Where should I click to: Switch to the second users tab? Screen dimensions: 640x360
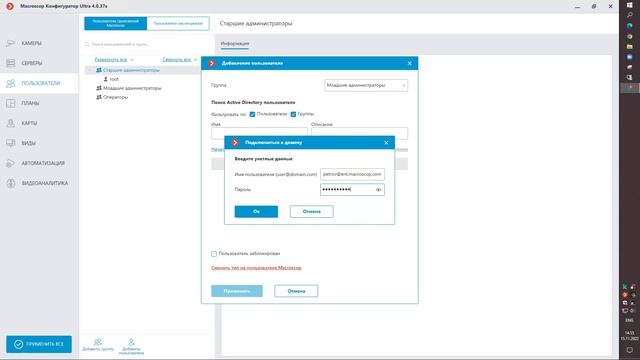(x=178, y=23)
